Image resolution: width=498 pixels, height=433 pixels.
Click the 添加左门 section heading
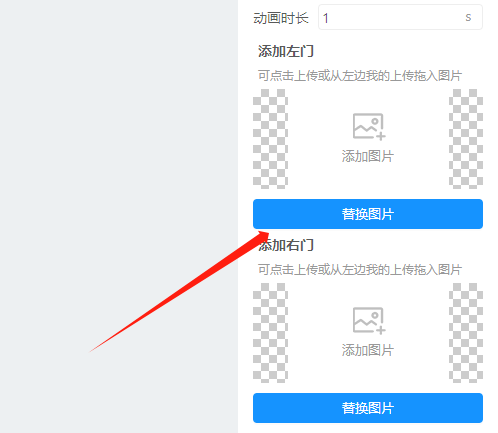point(286,51)
